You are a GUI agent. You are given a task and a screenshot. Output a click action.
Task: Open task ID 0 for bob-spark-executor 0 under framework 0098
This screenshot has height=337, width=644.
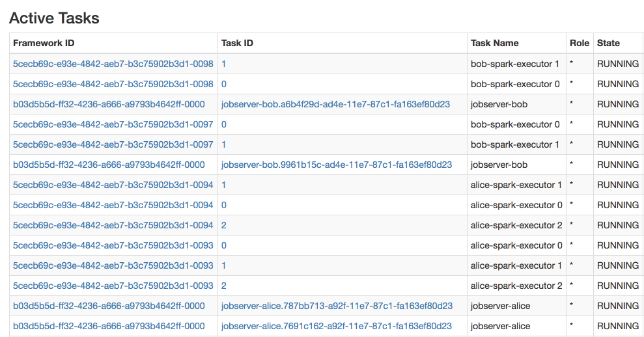click(224, 84)
